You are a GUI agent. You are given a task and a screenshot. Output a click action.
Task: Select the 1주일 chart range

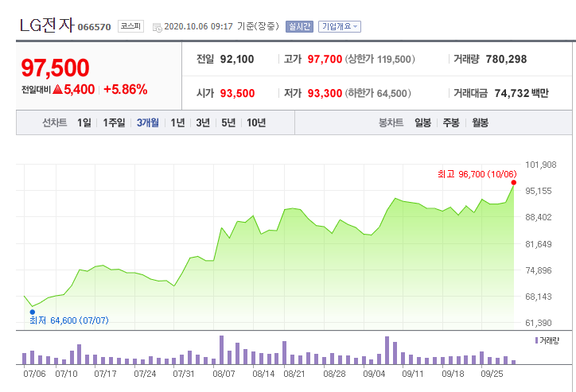click(x=115, y=123)
